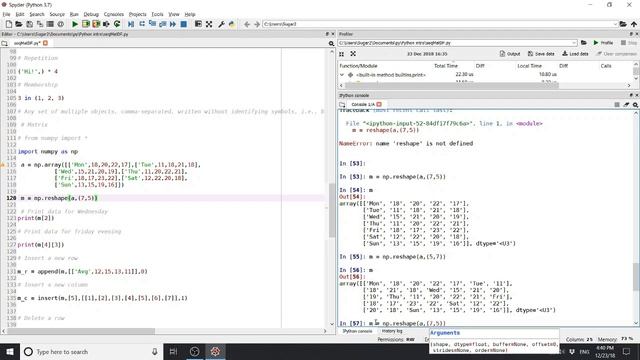The image size is (640, 360).
Task: Click console vertical scrollbar thumb
Action: (636, 277)
